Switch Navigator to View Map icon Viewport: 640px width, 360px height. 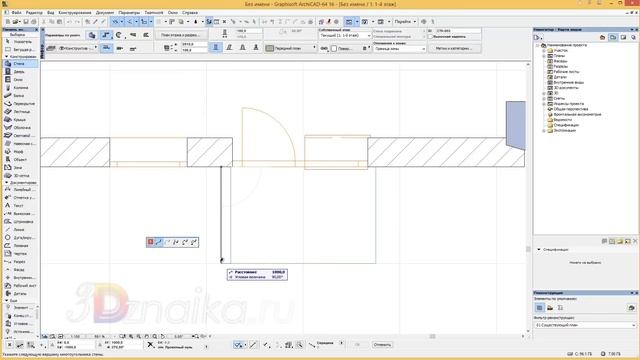click(613, 38)
